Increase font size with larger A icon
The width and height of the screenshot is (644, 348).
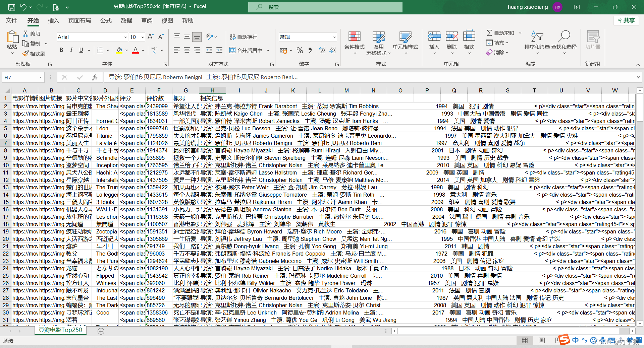pos(151,37)
